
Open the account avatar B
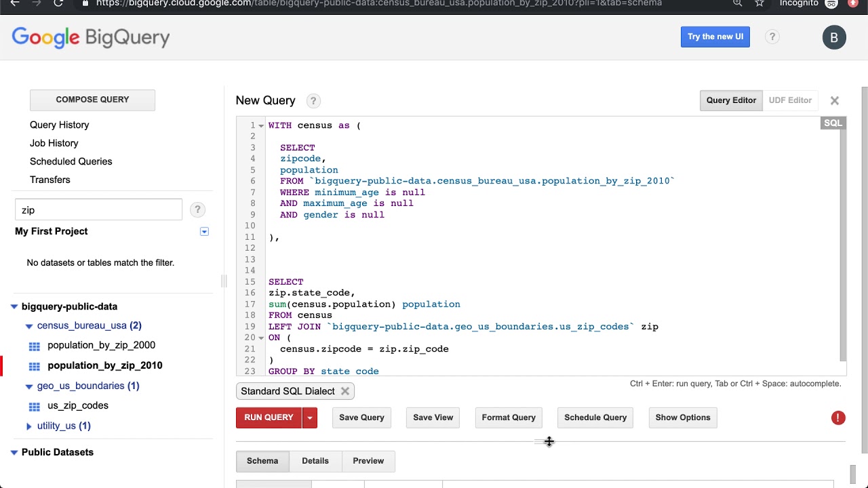pyautogui.click(x=834, y=37)
